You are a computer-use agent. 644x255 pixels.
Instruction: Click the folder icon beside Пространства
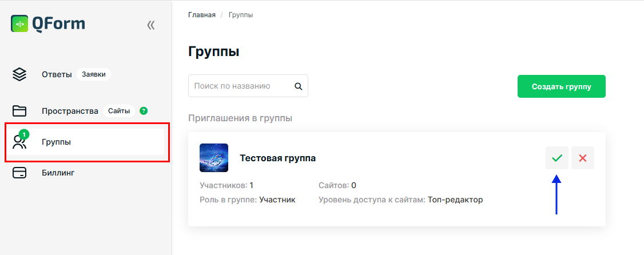(19, 111)
